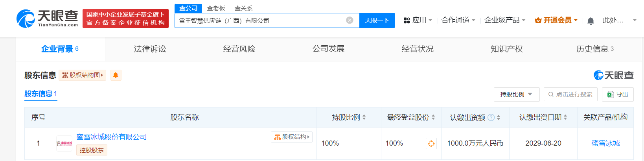Screen dimensions: 644x161
Task: Expand the 持股比例 filter dropdown
Action: (516, 94)
